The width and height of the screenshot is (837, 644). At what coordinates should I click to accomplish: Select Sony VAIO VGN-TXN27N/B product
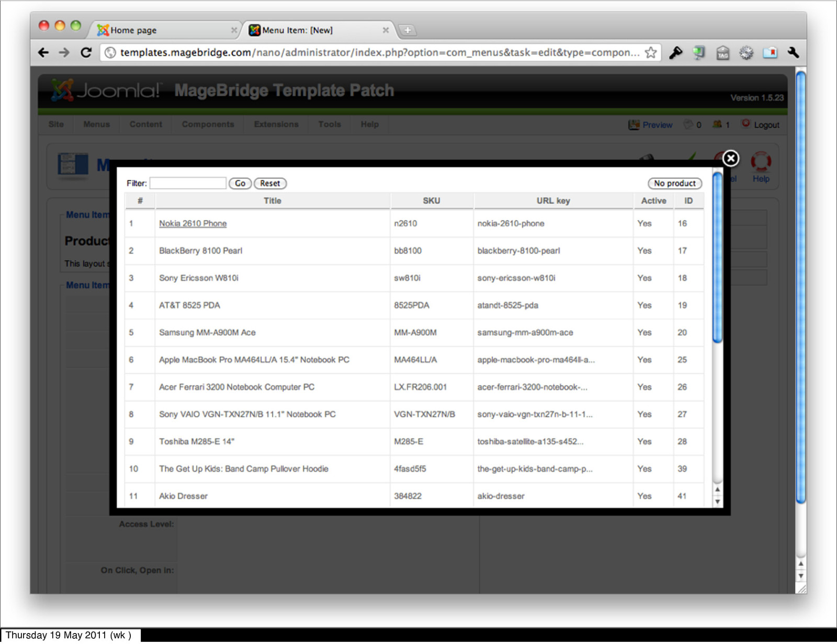(x=247, y=414)
